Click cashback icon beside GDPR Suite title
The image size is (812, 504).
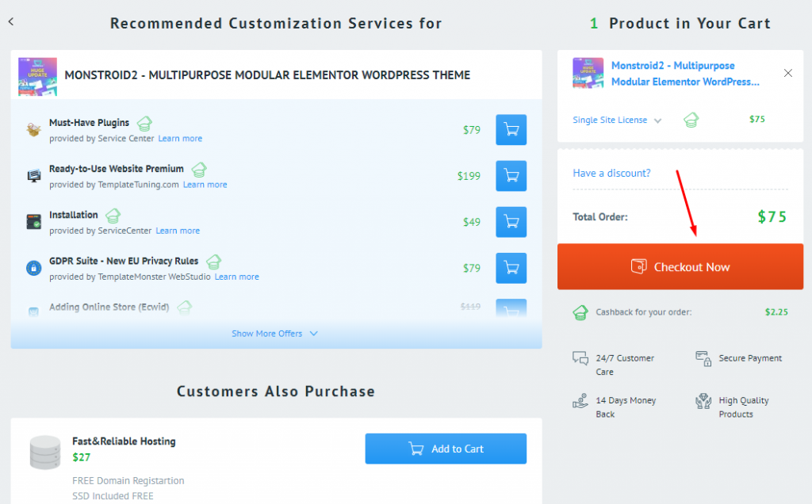point(213,262)
